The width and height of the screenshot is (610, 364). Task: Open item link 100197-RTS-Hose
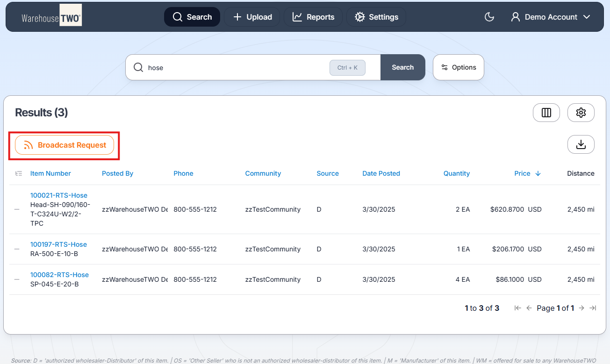58,244
